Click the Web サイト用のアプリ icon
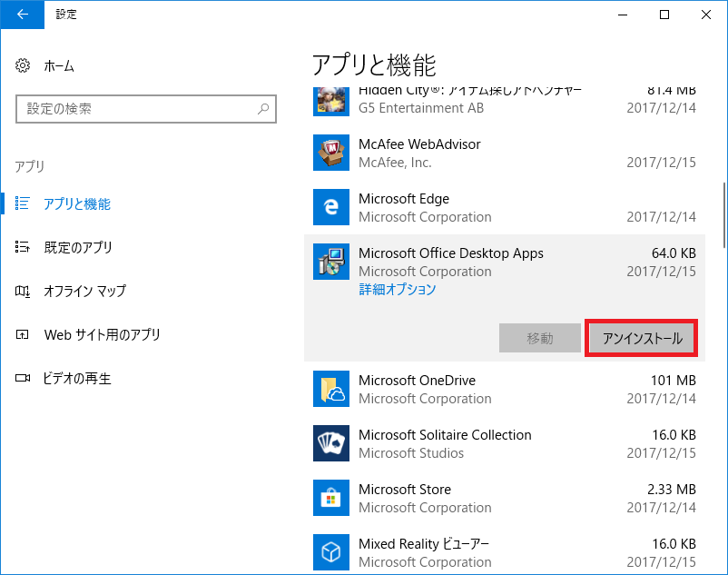 click(23, 334)
